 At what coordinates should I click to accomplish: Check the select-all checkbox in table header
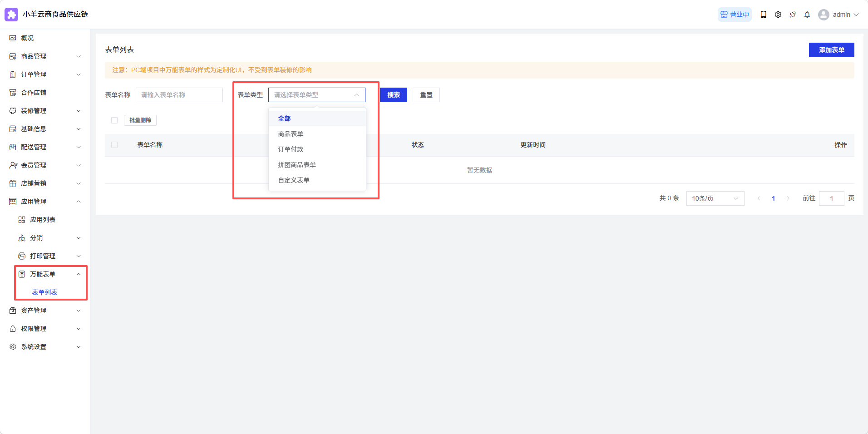(x=114, y=145)
